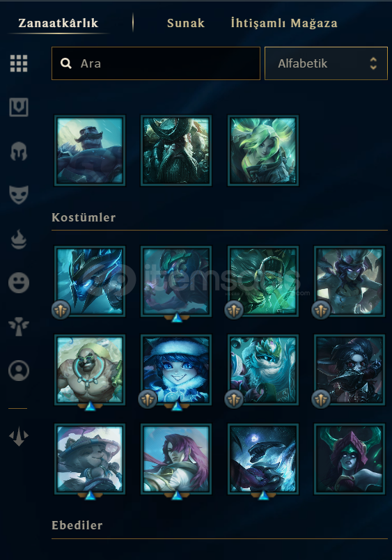Viewport: 392px width, 560px height.
Task: Select the winter Lulu skin shard
Action: [x=176, y=370]
